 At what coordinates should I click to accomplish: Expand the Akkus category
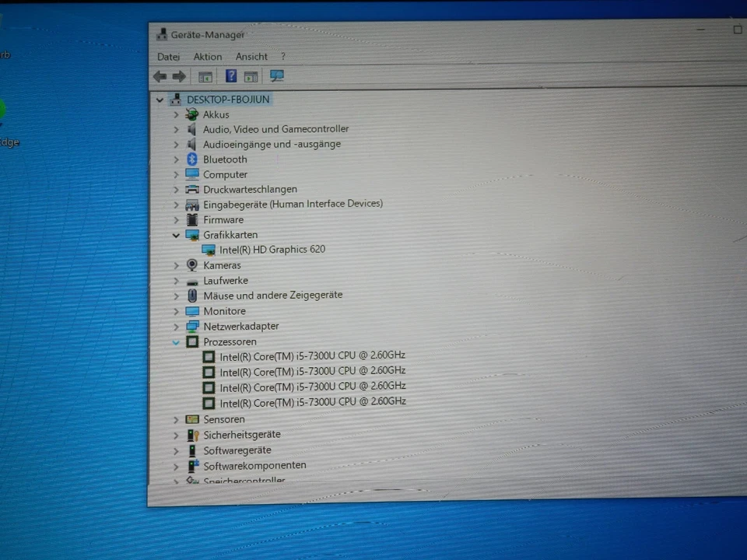click(177, 115)
